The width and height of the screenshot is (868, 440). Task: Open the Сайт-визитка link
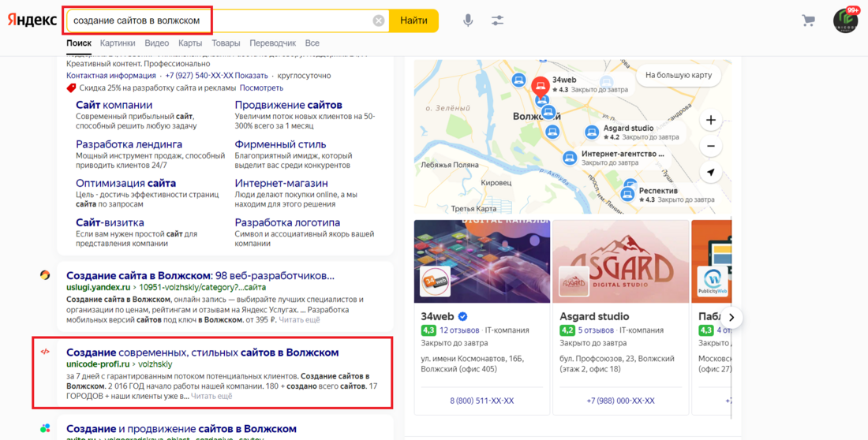[110, 222]
